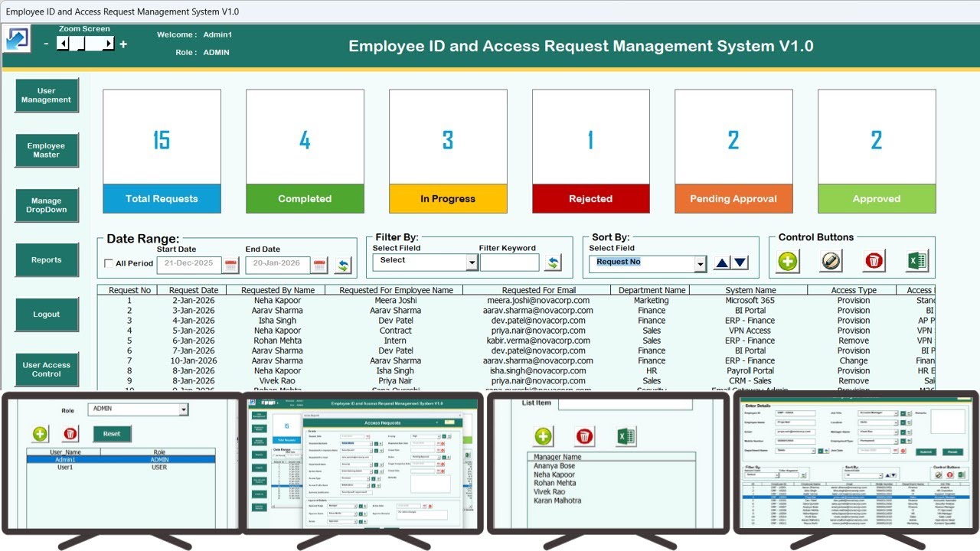Click CRM - Sales cell in request 9

(750, 380)
